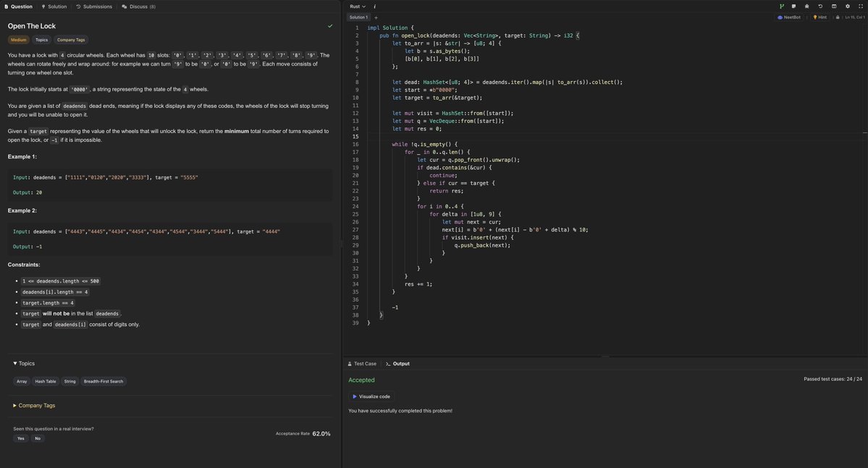Answer No to real interview question
The image size is (868, 468).
[38, 438]
